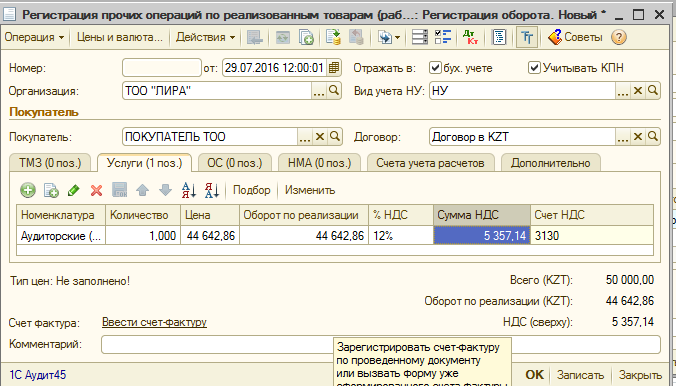
Task: Switch to the Дополнительно tab
Action: coord(551,163)
